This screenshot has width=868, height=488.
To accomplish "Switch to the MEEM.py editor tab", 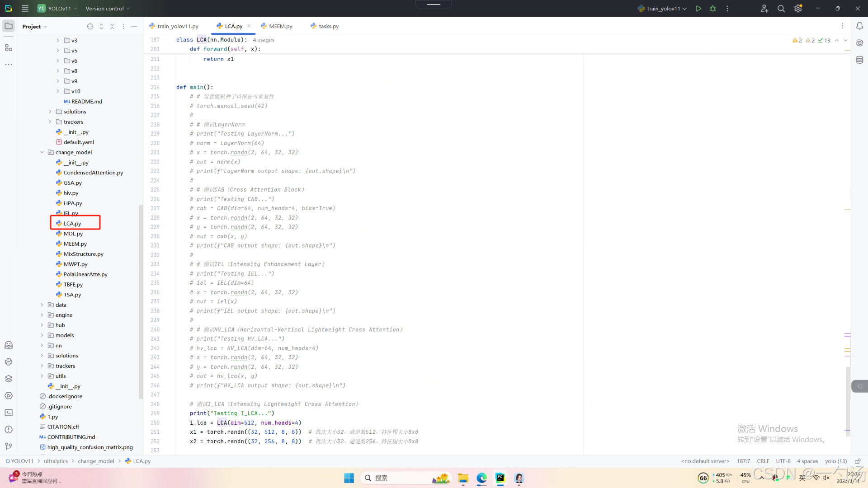I will [x=280, y=26].
